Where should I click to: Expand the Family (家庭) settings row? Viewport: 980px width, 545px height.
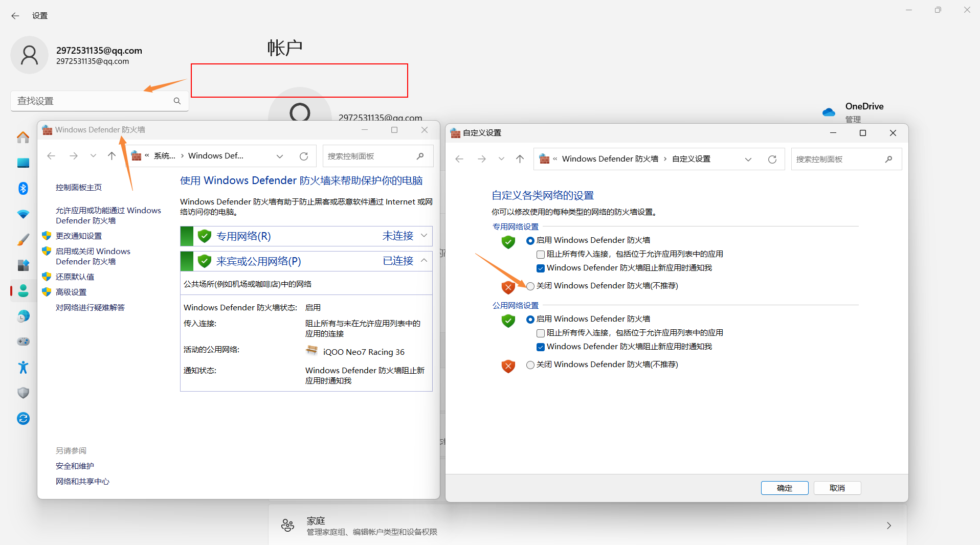click(x=587, y=526)
